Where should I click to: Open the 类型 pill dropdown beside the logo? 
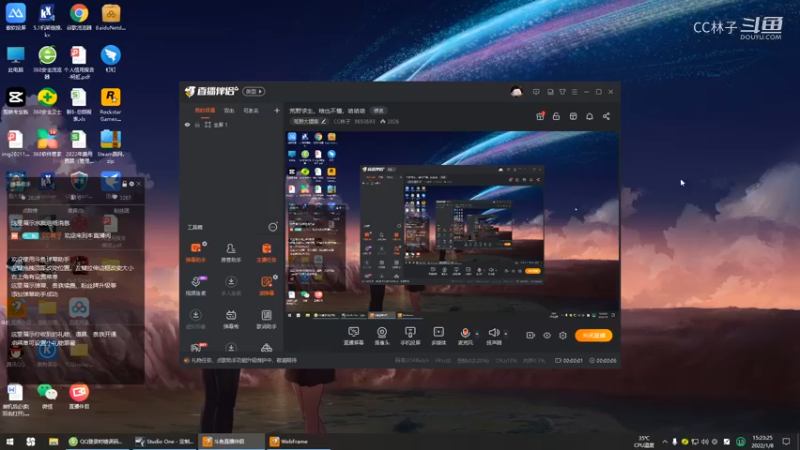pos(254,91)
